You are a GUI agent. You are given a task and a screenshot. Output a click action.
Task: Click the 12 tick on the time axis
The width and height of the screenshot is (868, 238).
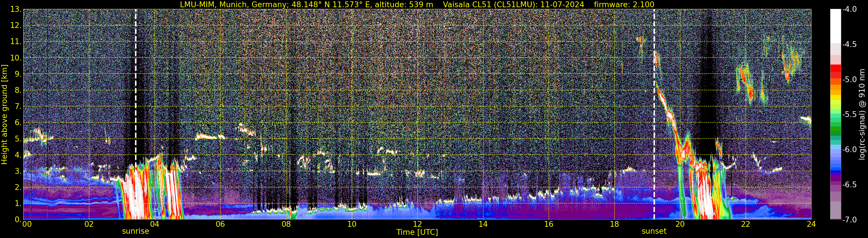coord(417,224)
